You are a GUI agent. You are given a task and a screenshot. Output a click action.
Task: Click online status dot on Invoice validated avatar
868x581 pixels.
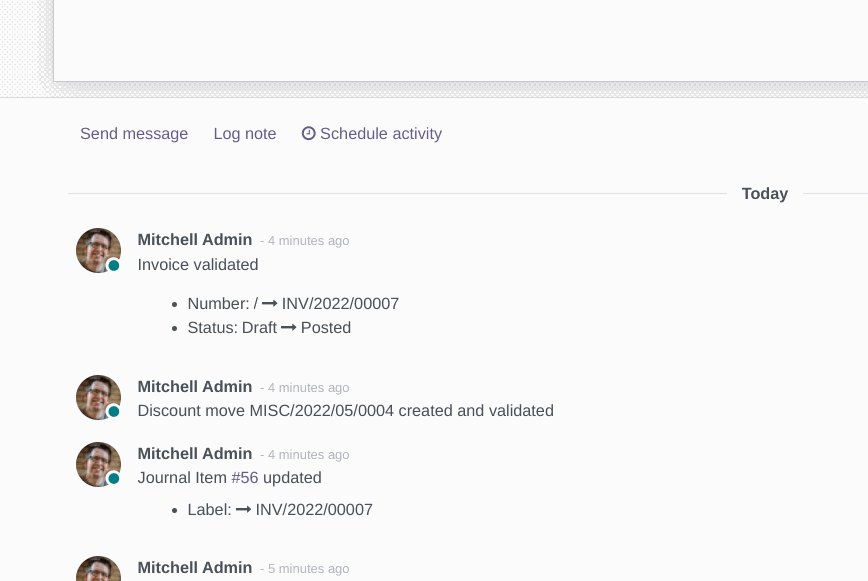tap(113, 265)
